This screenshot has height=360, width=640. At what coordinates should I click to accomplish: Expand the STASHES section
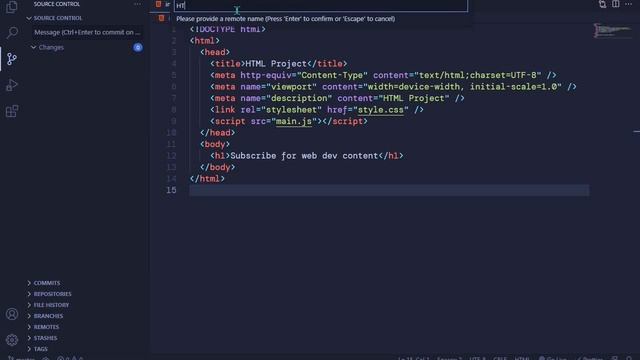(x=45, y=338)
